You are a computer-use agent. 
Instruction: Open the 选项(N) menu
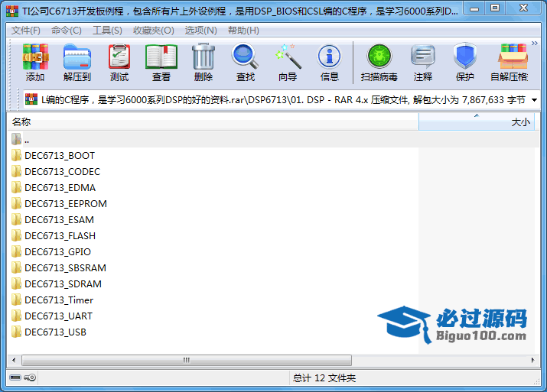201,31
